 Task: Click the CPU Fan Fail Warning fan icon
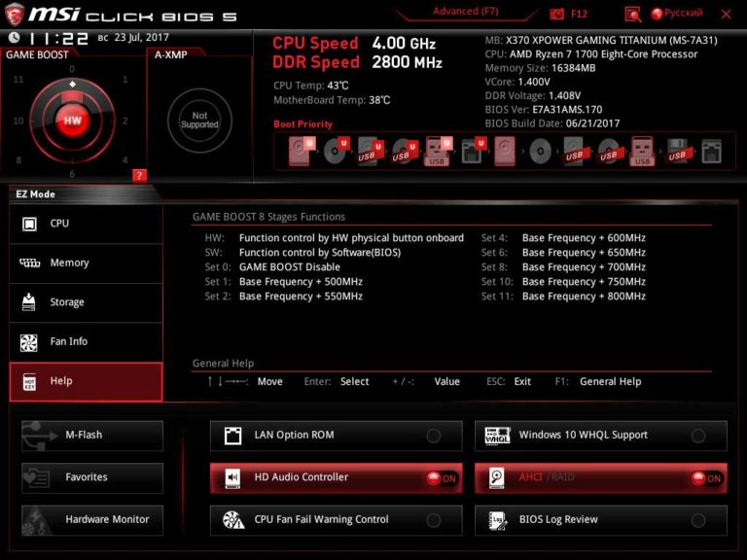click(x=233, y=520)
